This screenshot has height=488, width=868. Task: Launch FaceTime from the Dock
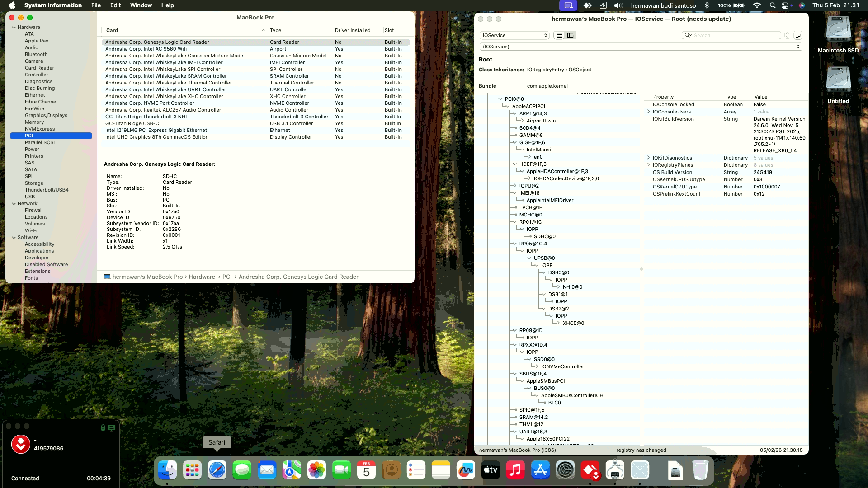point(341,470)
